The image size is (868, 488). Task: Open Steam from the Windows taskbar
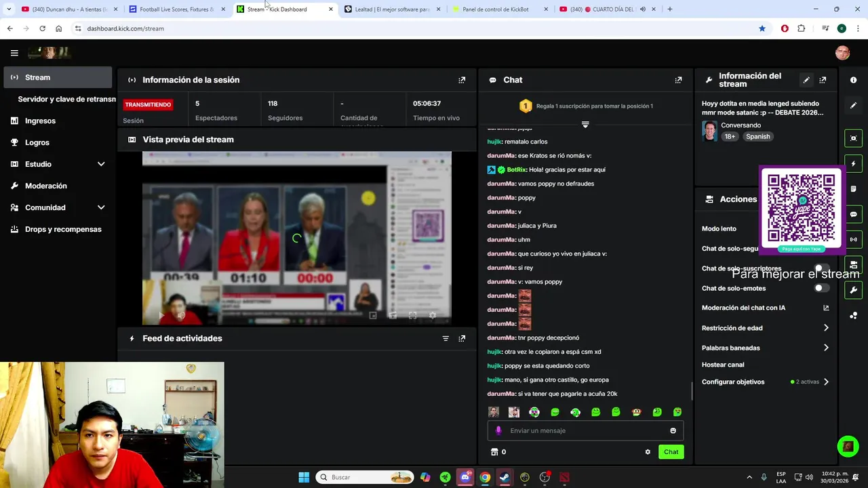[x=505, y=477]
